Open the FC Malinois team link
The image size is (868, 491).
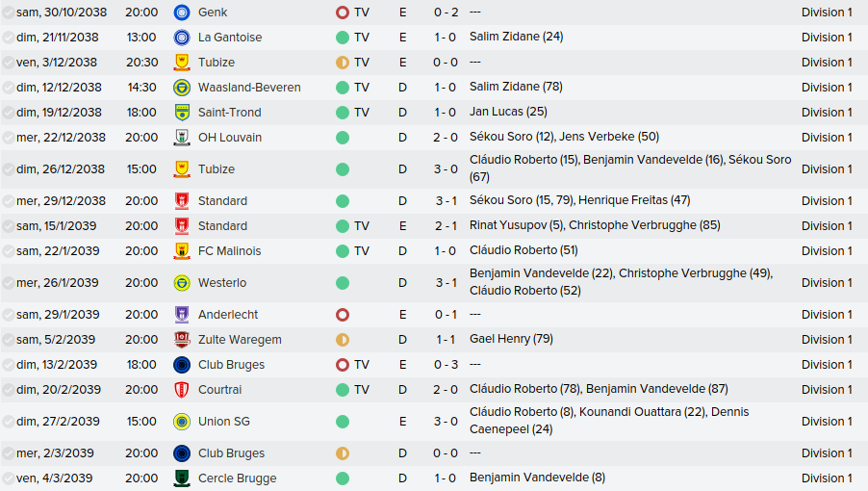click(x=229, y=251)
